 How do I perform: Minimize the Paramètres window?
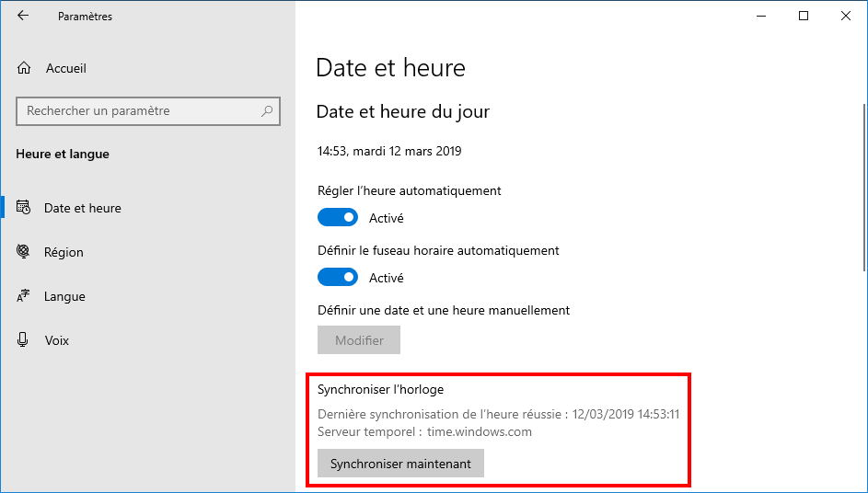(761, 16)
